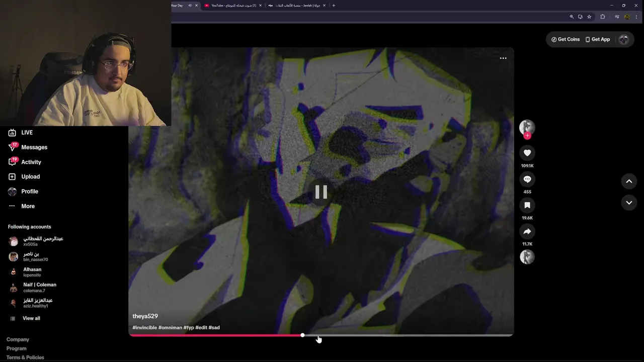Open following account Naif | Coleman

(x=33, y=288)
